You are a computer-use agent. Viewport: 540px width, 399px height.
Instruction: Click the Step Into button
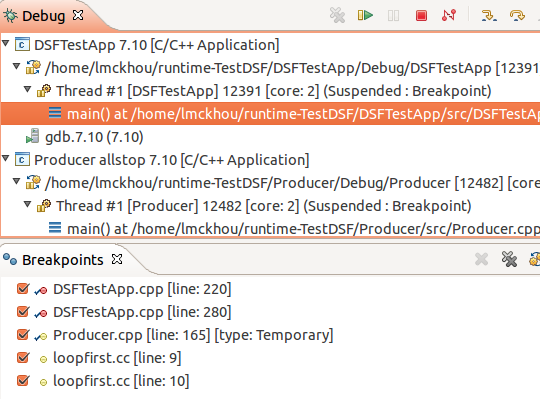tap(489, 15)
